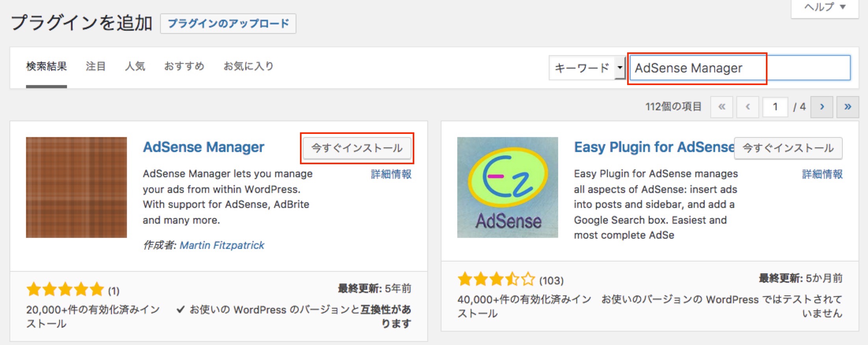Open 詳細情報 link for AdSense Manager
The width and height of the screenshot is (868, 345).
[x=391, y=174]
